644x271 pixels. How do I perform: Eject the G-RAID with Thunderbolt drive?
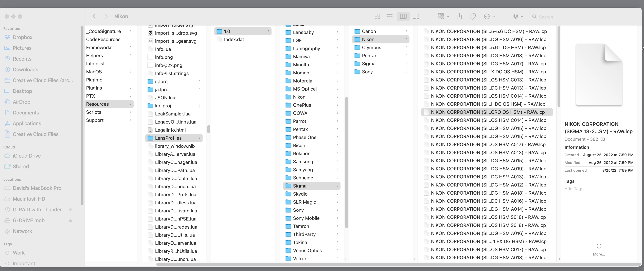tap(70, 210)
